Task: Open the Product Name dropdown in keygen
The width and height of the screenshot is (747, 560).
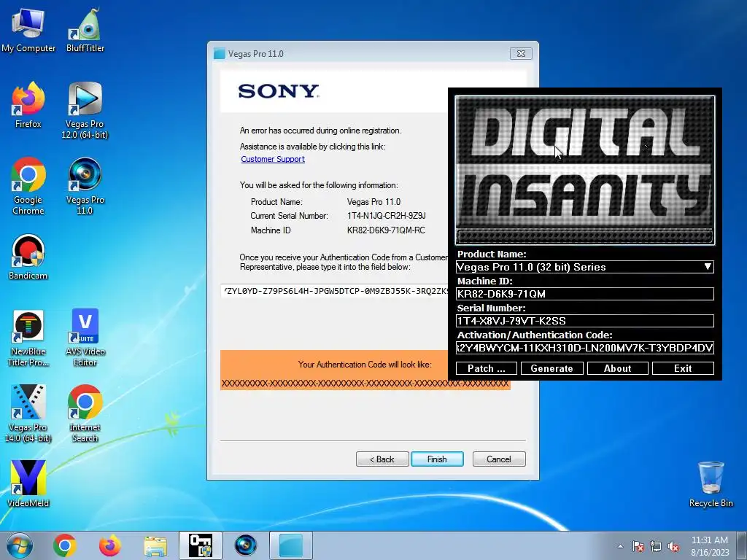Action: (x=584, y=267)
